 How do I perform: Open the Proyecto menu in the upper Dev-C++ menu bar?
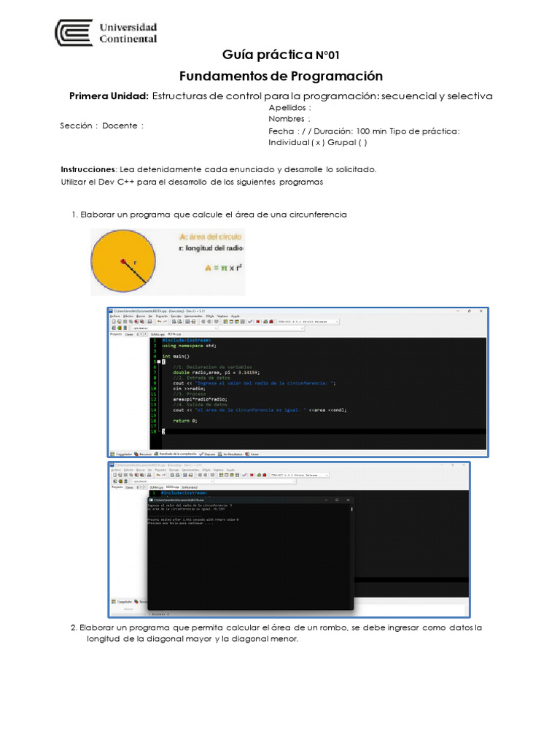[x=161, y=317]
